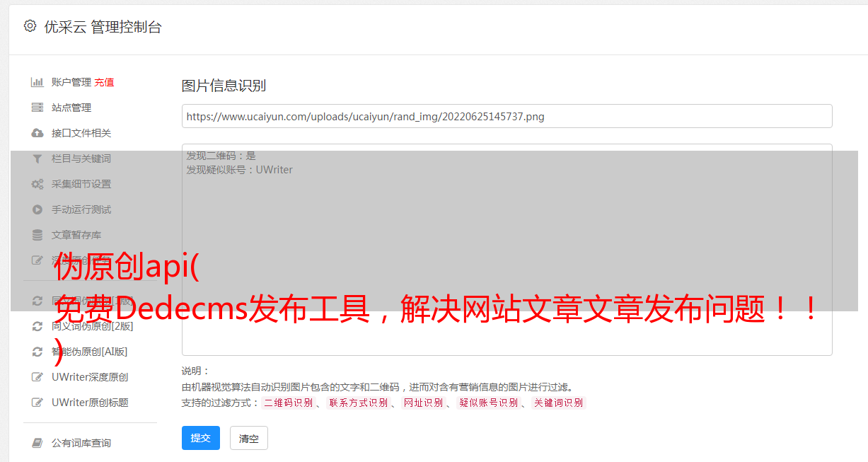The width and height of the screenshot is (868, 462).
Task: Open the 账户管理 sidebar item
Action: (71, 82)
